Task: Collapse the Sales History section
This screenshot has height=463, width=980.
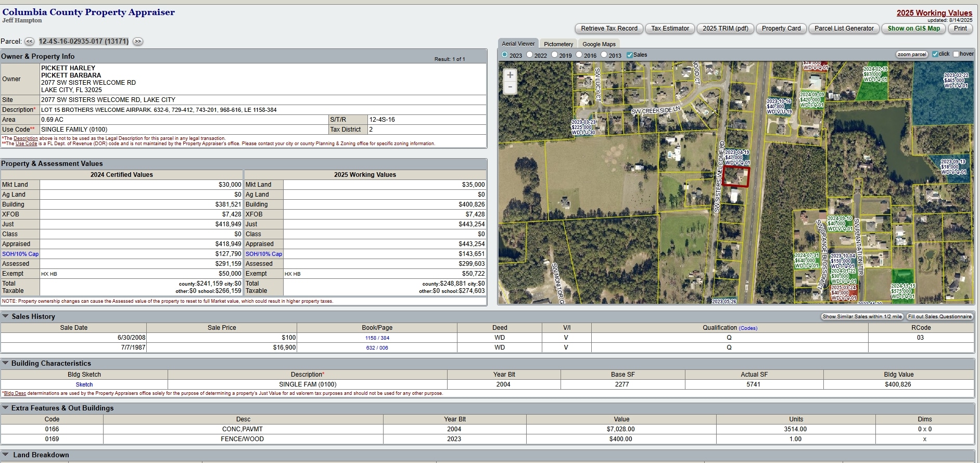Action: point(5,316)
